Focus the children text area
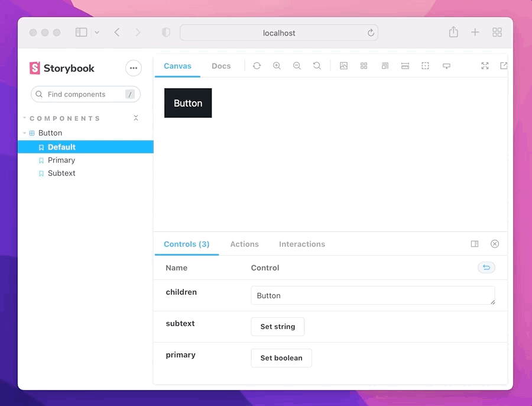The height and width of the screenshot is (406, 532). coord(373,295)
